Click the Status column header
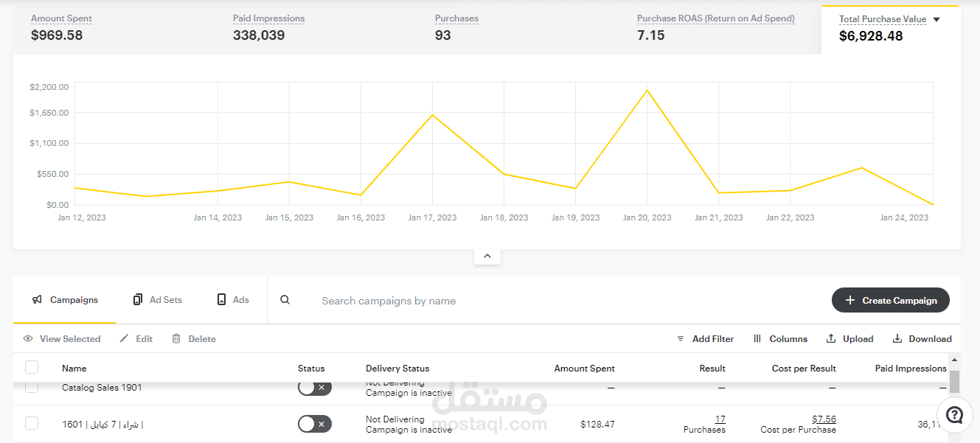Screen dimensions: 980x443 311,369
